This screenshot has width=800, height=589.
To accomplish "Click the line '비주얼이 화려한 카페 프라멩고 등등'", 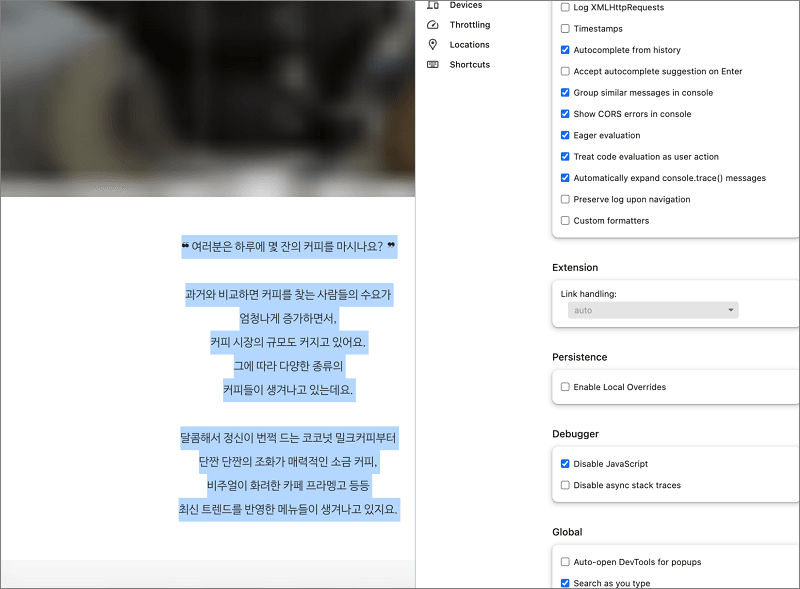I will 289,485.
